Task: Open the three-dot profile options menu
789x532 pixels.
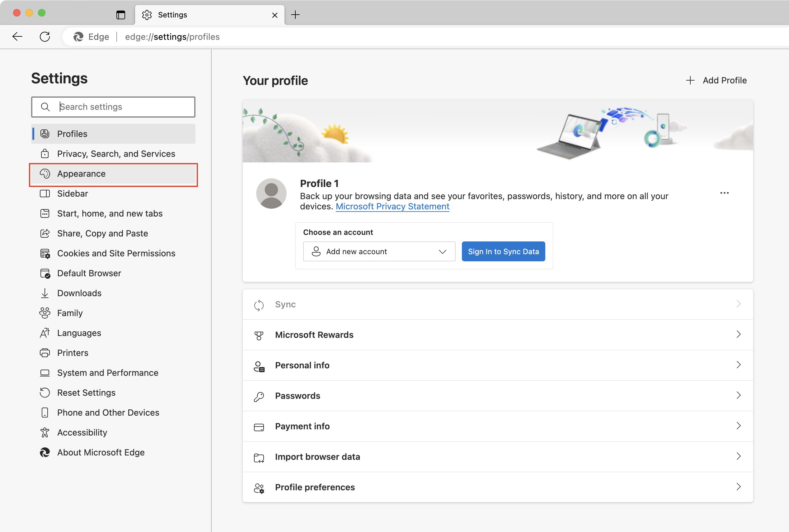Action: [724, 193]
